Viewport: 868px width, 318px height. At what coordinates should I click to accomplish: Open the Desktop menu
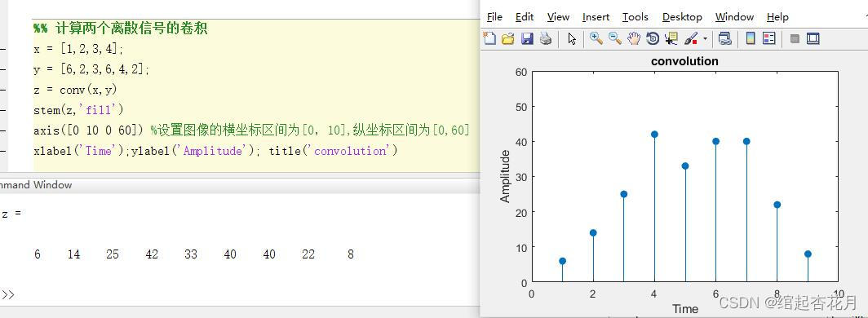(682, 17)
